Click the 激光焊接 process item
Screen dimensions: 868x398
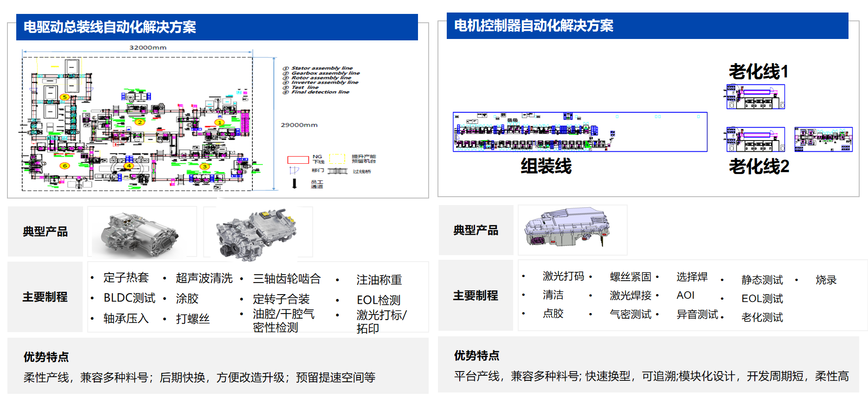coord(630,295)
